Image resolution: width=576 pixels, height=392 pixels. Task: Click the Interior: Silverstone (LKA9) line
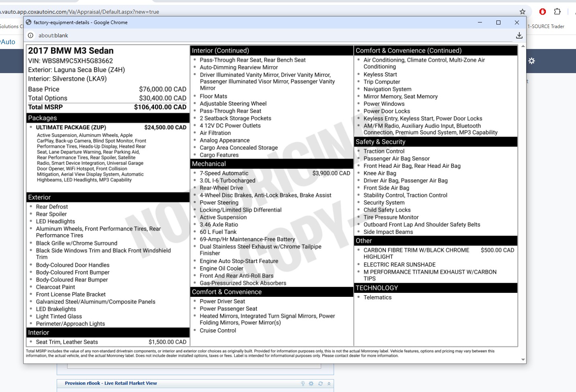point(68,79)
